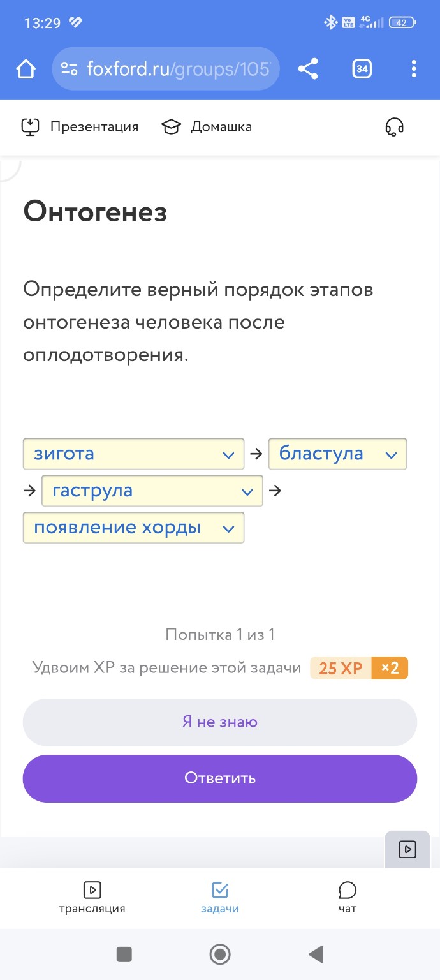This screenshot has height=980, width=440.
Task: Click the Домашка graduation cap icon
Action: click(x=171, y=126)
